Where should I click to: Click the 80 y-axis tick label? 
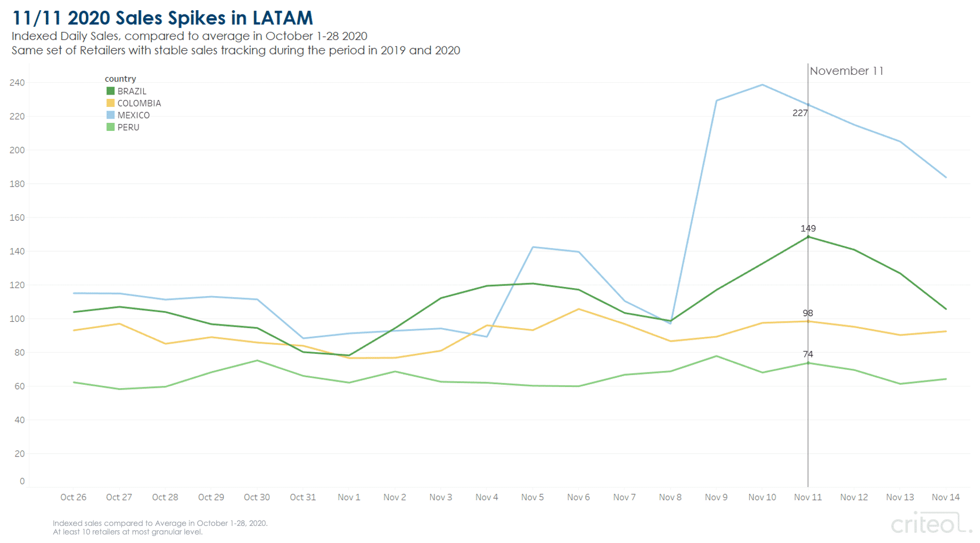[x=19, y=353]
